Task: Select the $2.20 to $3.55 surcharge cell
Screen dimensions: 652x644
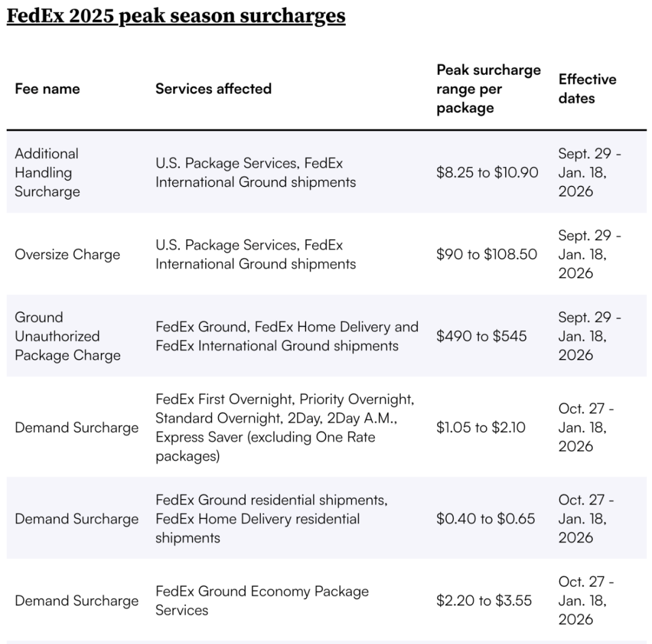Action: [x=484, y=601]
